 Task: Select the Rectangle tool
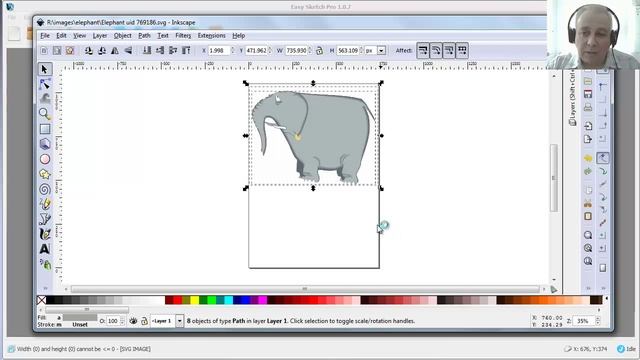(45, 129)
